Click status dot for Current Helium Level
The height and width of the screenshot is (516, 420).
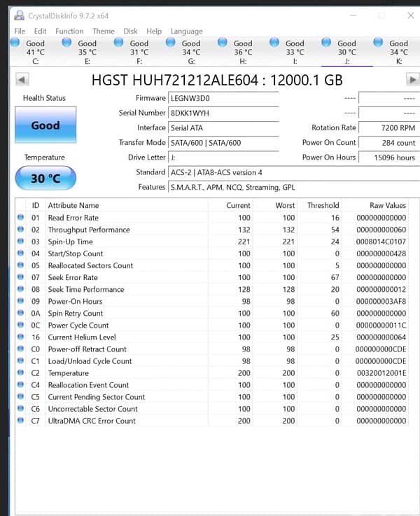coord(20,337)
